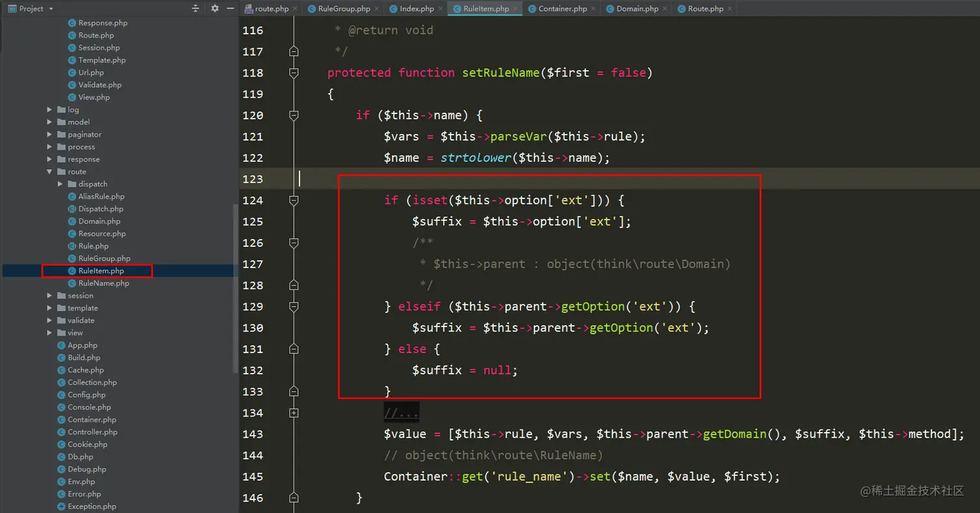Screen dimensions: 980x513
Task: Close the RuleGroup.php tab
Action: [x=377, y=8]
